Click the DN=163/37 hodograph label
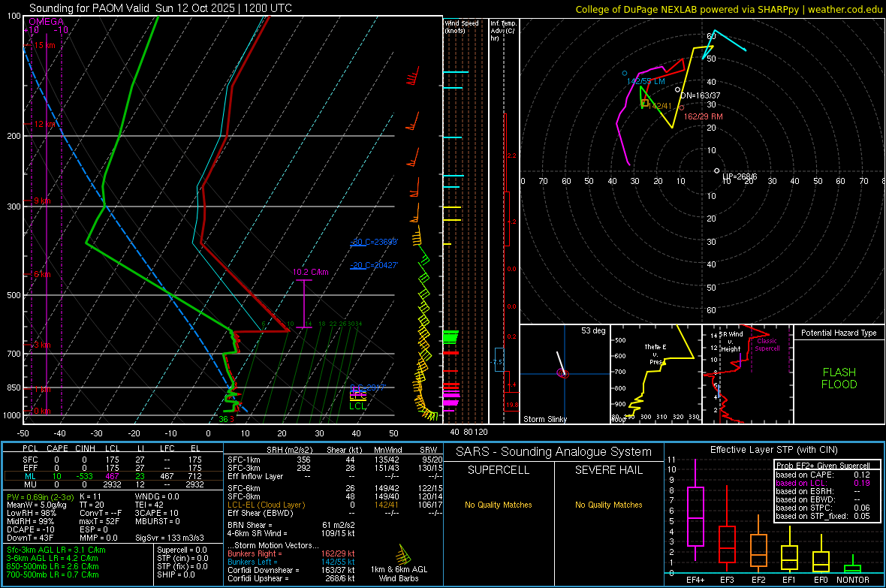The image size is (886, 588). tap(701, 95)
